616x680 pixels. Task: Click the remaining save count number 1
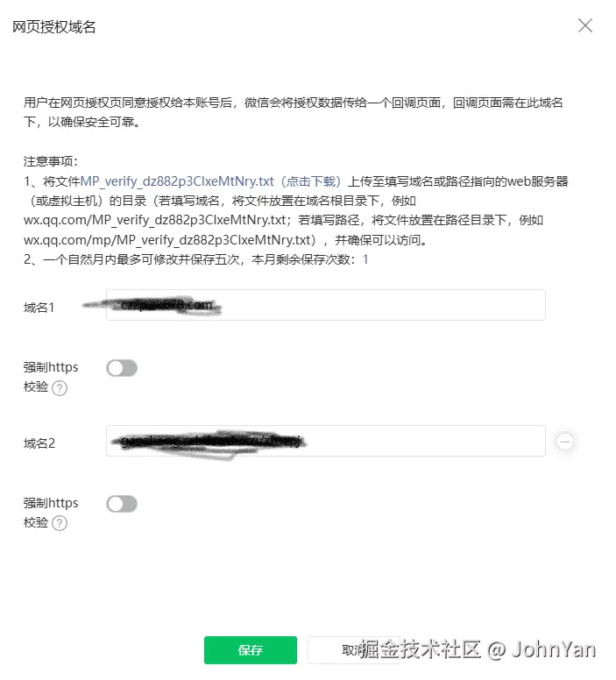coord(365,259)
